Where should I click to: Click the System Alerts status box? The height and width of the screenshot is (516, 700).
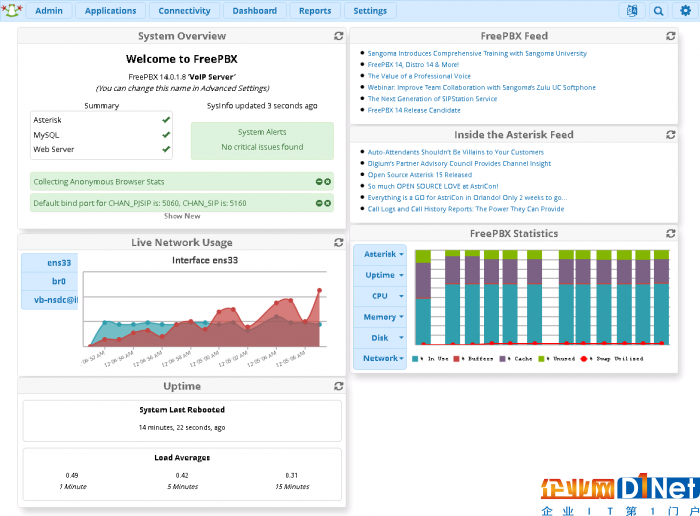(x=262, y=141)
